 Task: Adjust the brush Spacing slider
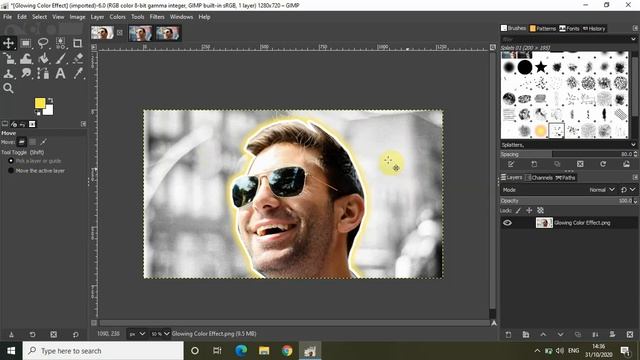click(569, 154)
